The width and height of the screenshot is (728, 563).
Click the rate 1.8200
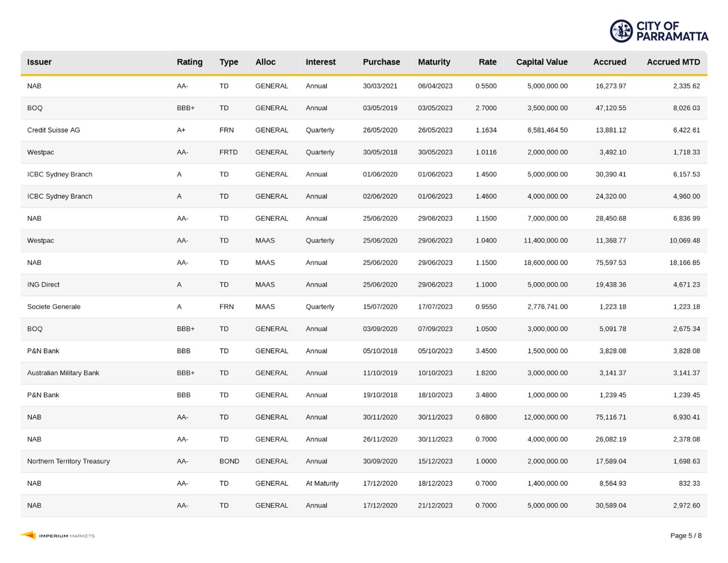click(x=486, y=373)
